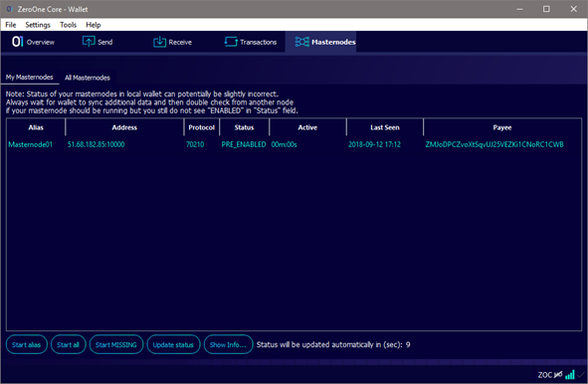Click the ZeroOne app icon in title bar
Viewport: 588px width, 384px height.
tap(9, 9)
